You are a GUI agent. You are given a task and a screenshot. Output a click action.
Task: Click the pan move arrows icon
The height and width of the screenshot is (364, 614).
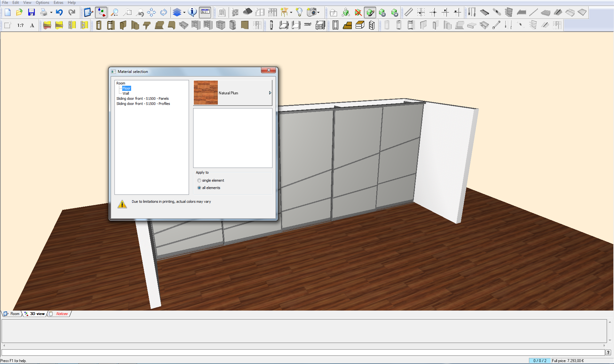151,12
